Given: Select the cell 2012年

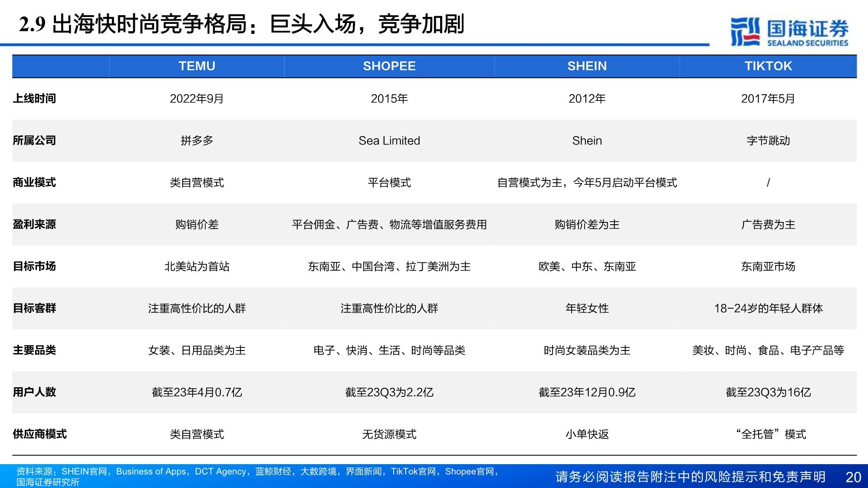Looking at the screenshot, I should pyautogui.click(x=587, y=98).
